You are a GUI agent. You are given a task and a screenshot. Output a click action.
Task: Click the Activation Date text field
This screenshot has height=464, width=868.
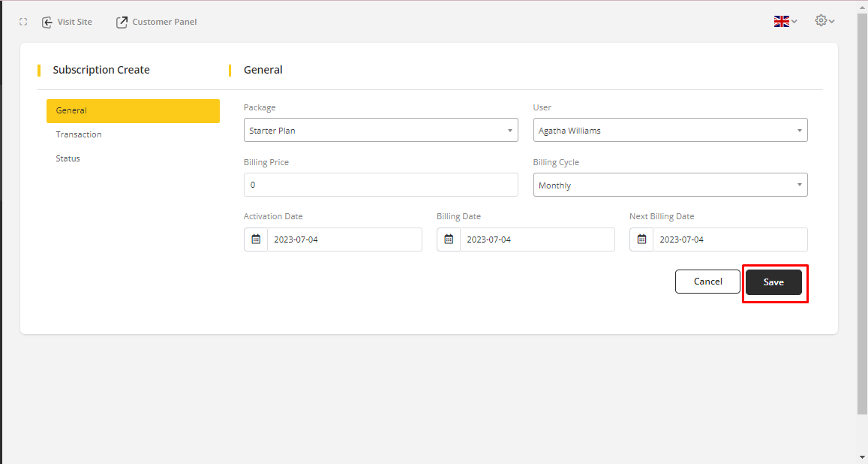point(344,240)
